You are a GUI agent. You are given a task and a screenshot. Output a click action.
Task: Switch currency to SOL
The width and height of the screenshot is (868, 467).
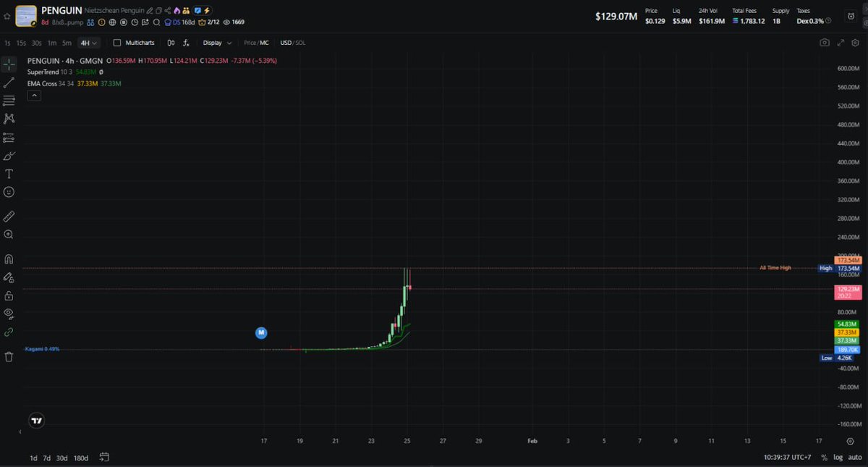(300, 43)
